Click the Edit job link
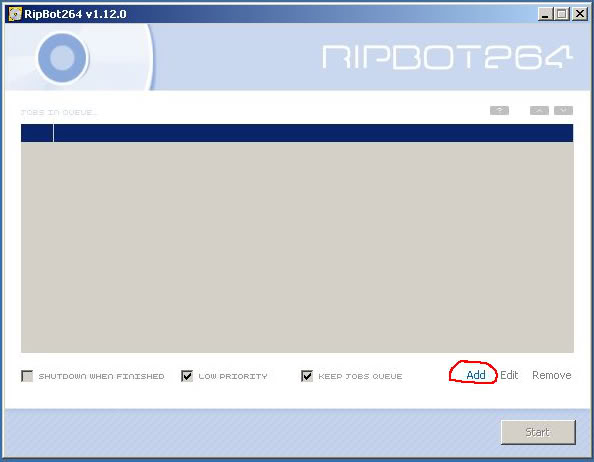Viewport: 594px width, 462px height. 509,375
